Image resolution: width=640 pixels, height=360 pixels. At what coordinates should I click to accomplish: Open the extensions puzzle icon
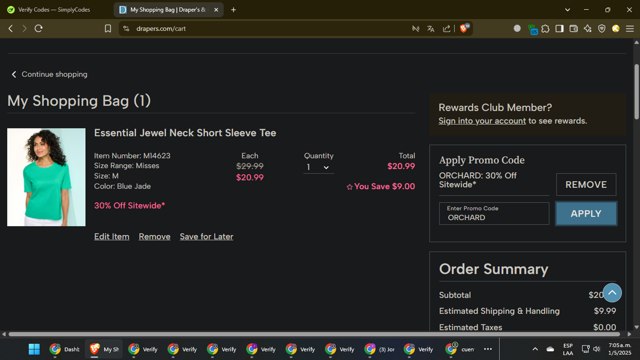pyautogui.click(x=545, y=29)
